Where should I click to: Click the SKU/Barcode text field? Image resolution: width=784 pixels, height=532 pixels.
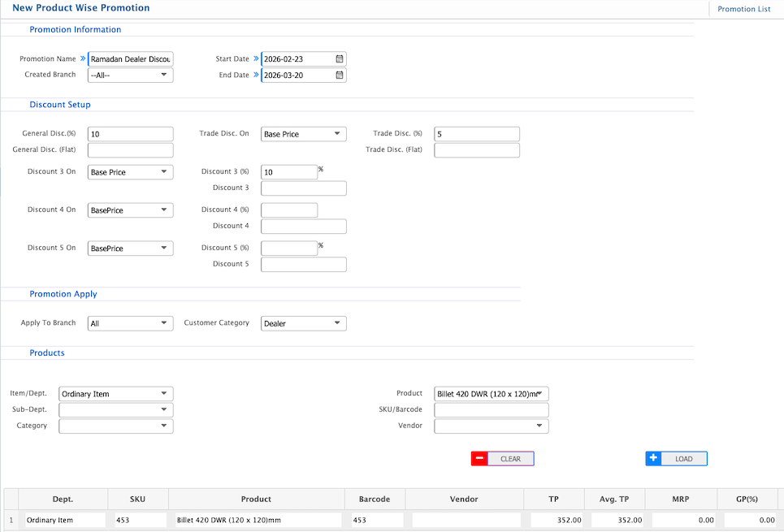coord(492,409)
